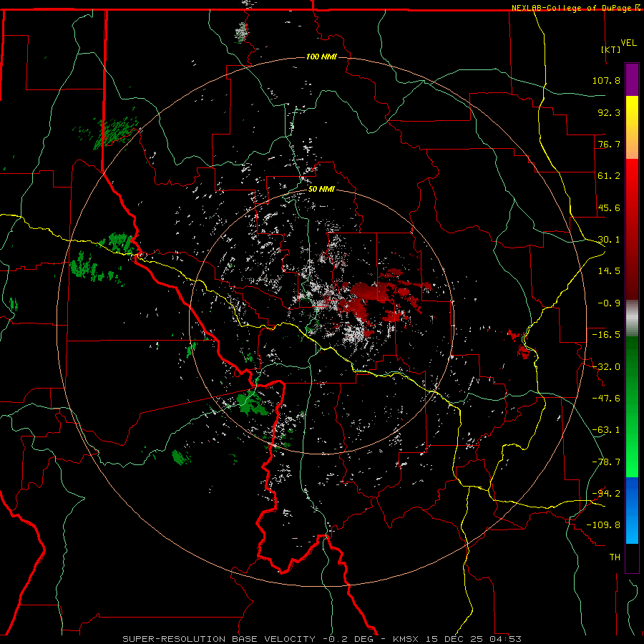
Task: Select the -47.6 value on velocity scale
Action: (606, 399)
